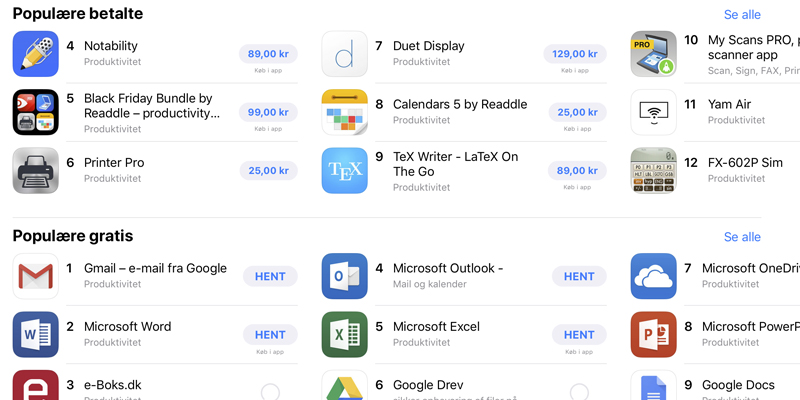This screenshot has height=400, width=800.
Task: Open the Microsoft PowerPoint app icon
Action: 653,334
